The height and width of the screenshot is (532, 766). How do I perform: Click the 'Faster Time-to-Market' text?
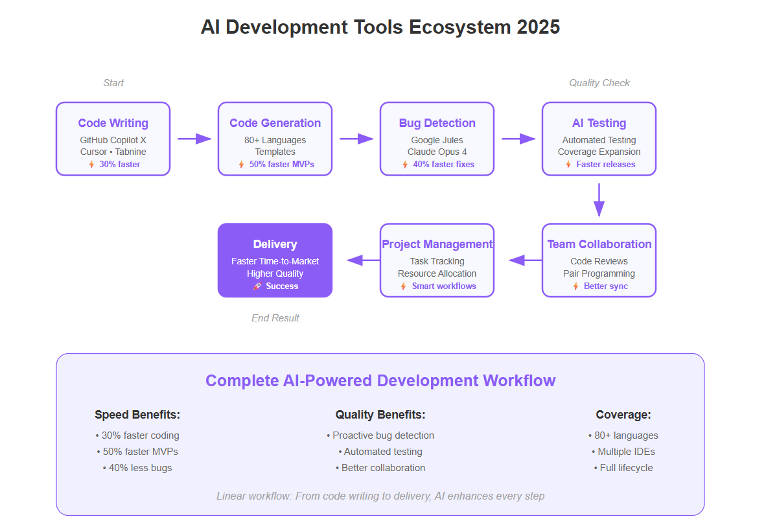pos(275,261)
